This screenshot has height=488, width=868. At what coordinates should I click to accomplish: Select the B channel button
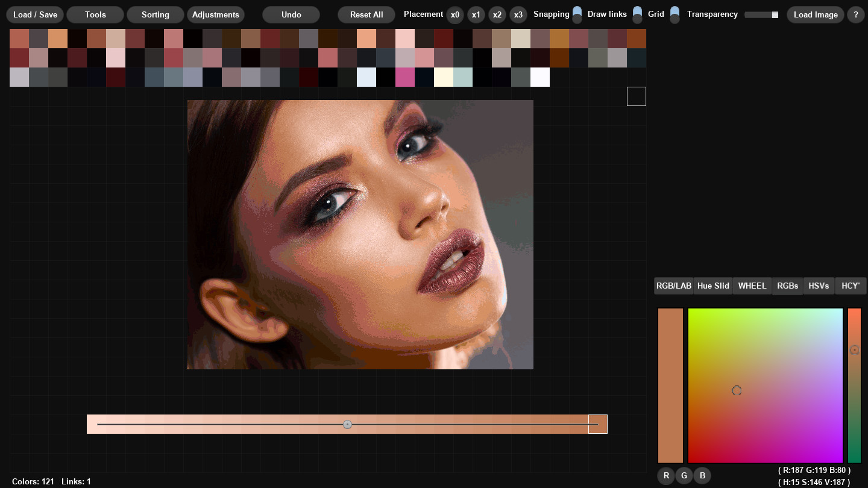point(702,475)
